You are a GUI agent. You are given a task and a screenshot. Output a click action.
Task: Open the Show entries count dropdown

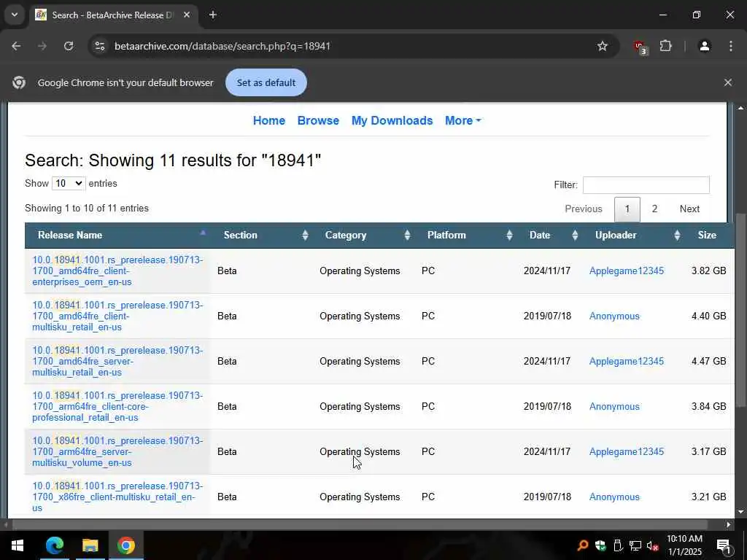(69, 183)
